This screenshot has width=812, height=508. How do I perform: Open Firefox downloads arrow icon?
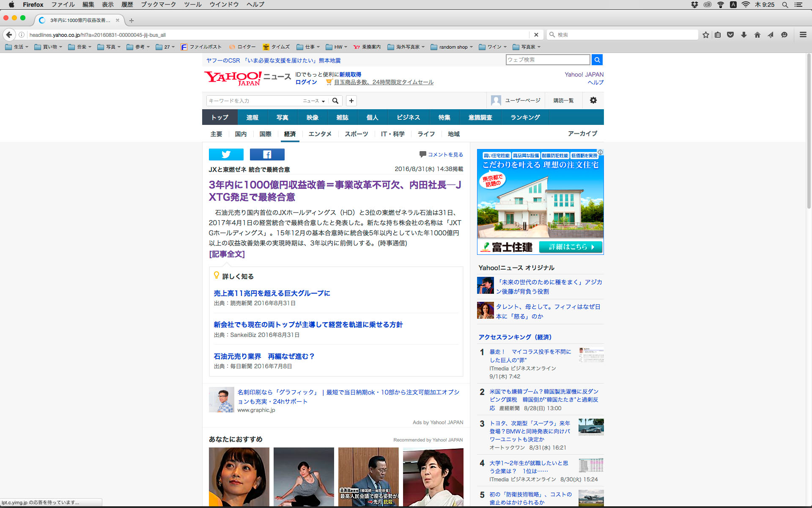[744, 35]
